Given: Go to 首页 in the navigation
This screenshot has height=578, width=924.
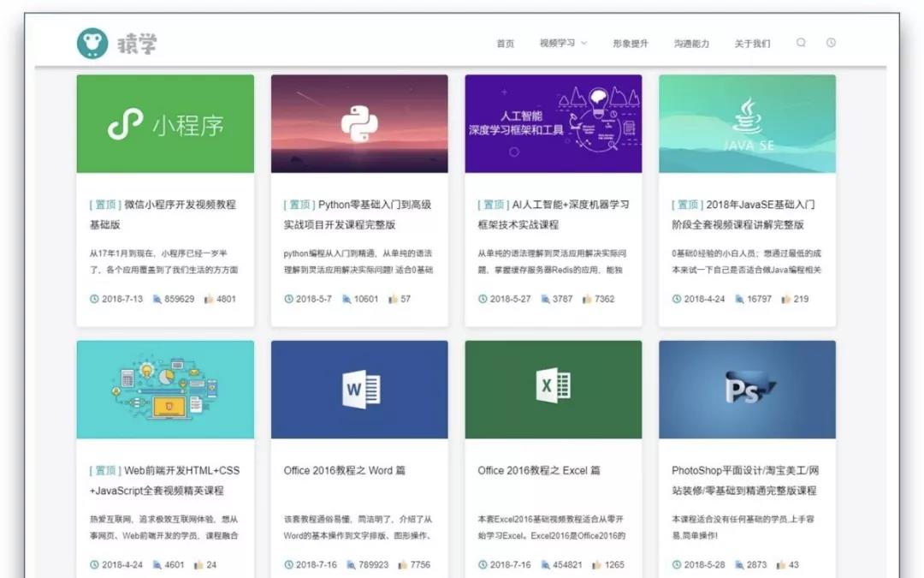Looking at the screenshot, I should [x=506, y=44].
